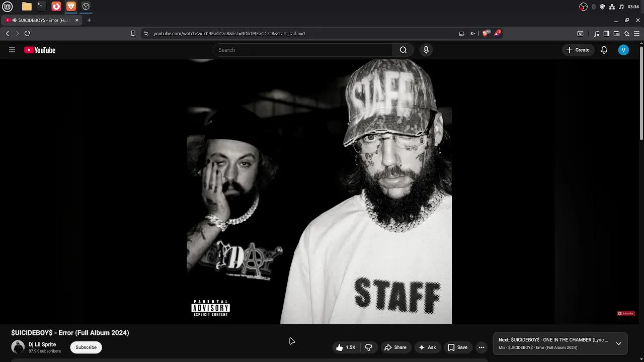Open the Linux Mint start menu
644x362 pixels.
(x=7, y=7)
